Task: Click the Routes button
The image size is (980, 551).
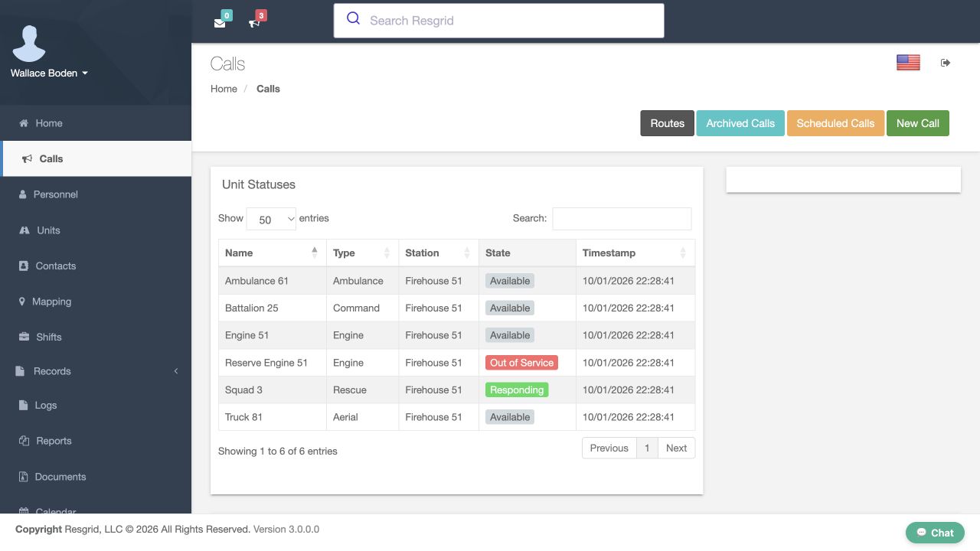Action: coord(668,123)
